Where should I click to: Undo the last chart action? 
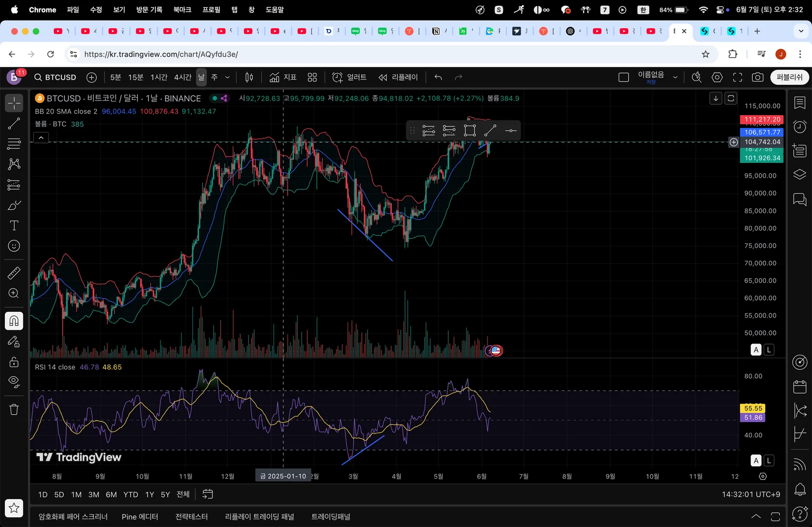[x=438, y=77]
